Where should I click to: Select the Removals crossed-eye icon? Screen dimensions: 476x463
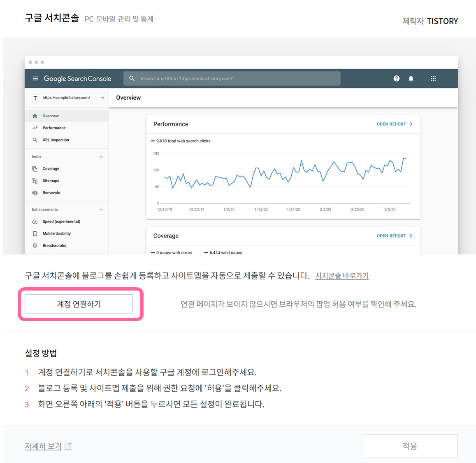35,192
